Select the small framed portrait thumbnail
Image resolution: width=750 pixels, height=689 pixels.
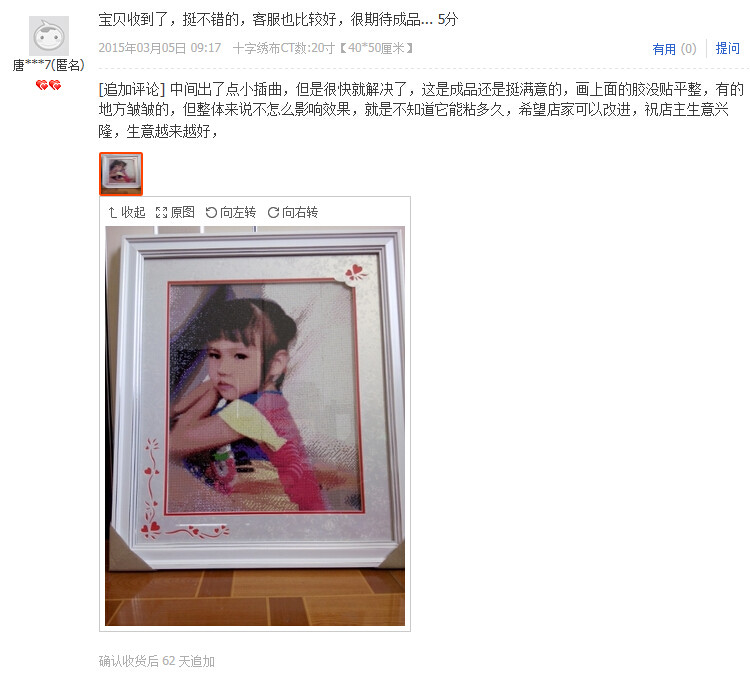point(121,174)
